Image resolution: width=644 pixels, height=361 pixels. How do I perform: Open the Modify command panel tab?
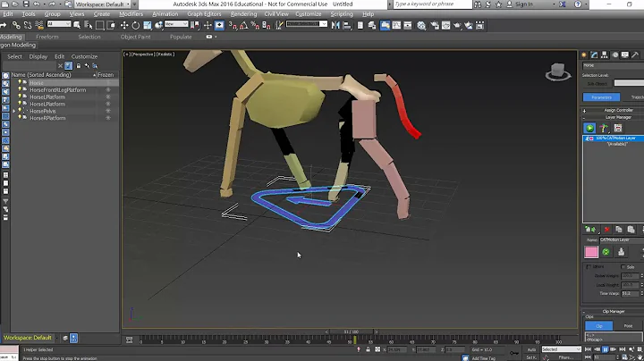tap(594, 55)
